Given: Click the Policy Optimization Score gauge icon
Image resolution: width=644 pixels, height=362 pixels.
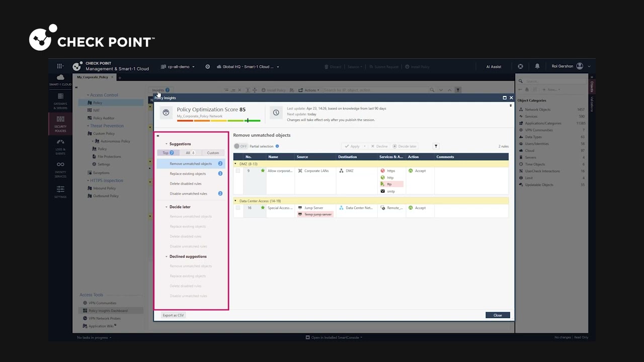Looking at the screenshot, I should coord(166,113).
